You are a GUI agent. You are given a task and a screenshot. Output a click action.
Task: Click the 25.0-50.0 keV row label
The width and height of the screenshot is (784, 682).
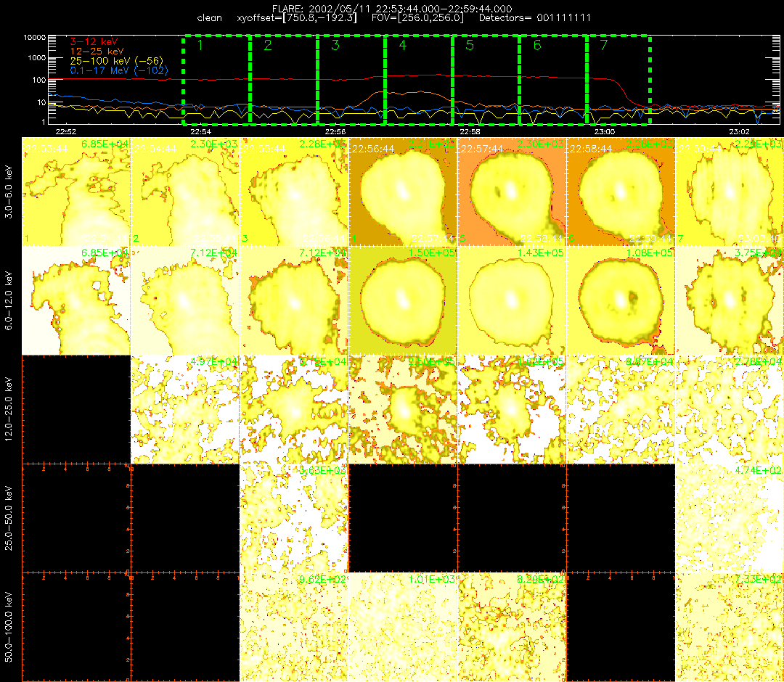coord(9,519)
